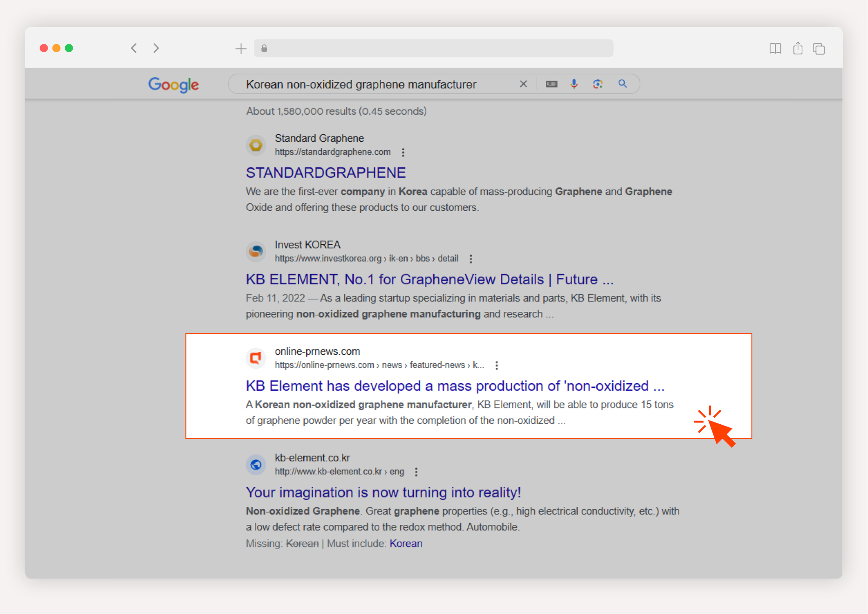Click the green fullscreen window button
868x614 pixels.
[69, 48]
